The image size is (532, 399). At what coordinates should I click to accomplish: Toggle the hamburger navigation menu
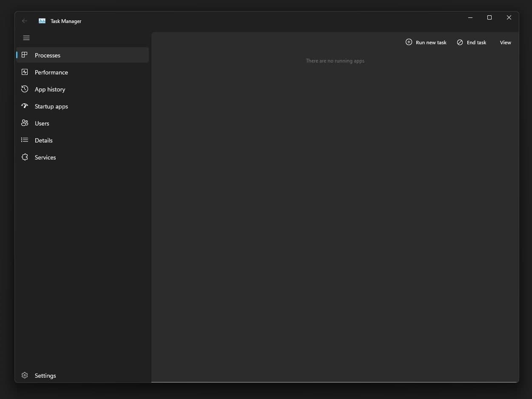coord(26,38)
